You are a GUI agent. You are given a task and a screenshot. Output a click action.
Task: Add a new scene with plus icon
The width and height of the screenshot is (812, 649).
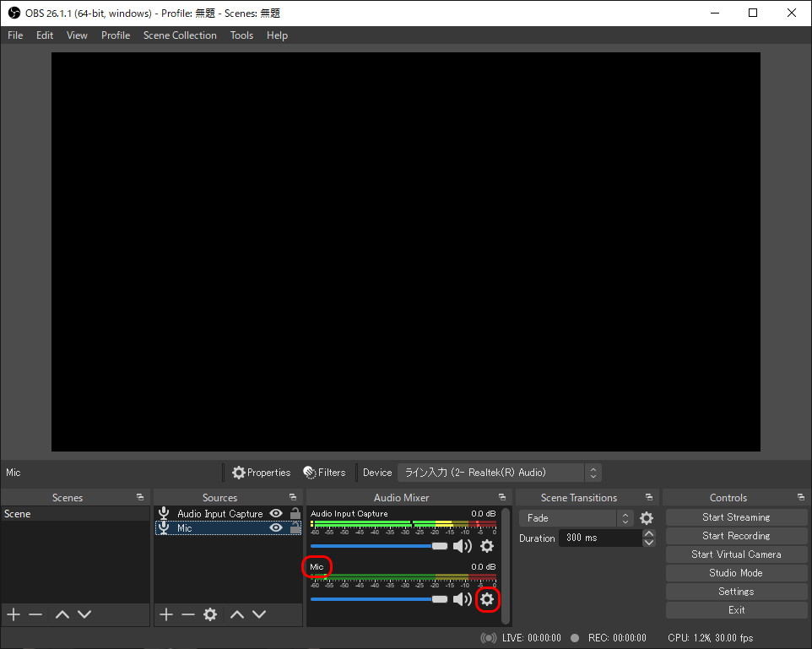click(x=14, y=614)
